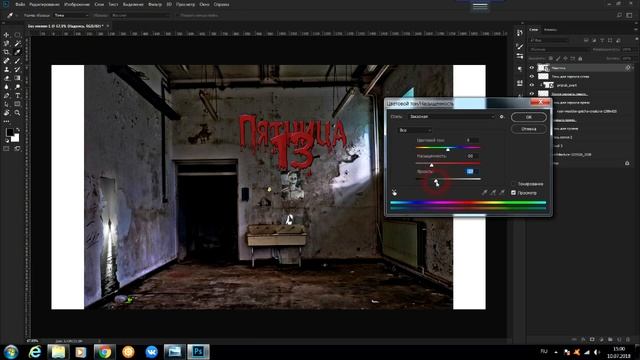
Task: Select the Clone Stamp tool
Action: pyautogui.click(x=7, y=69)
